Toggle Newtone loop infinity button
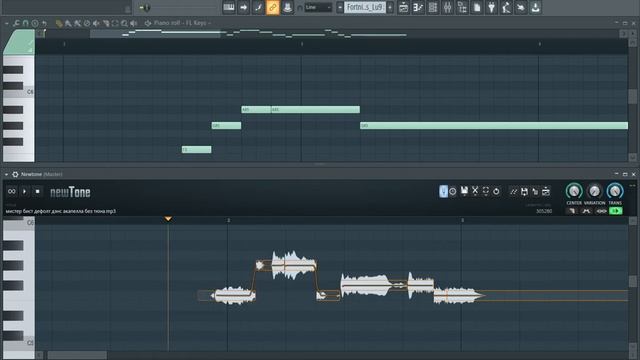 [11, 191]
